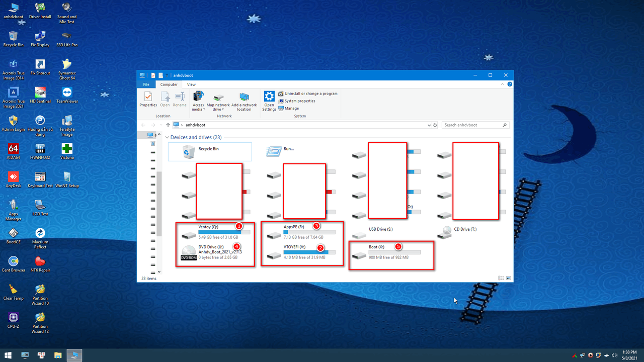Launch AnyDesk
The width and height of the screenshot is (644, 362).
13,180
